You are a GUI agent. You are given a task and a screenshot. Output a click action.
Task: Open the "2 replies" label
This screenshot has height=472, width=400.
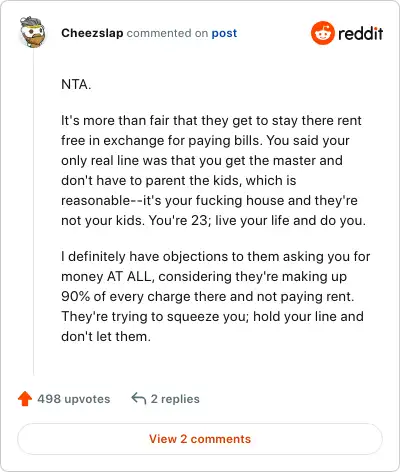pos(175,399)
